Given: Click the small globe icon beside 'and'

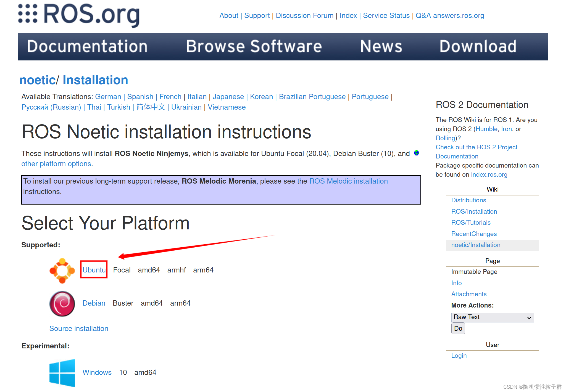Looking at the screenshot, I should (x=416, y=153).
